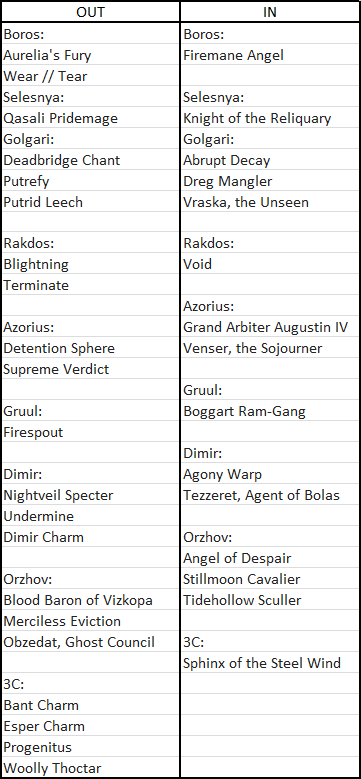Click the Blood Baron of Vizkopa cell
Viewport: 361px width, 779px height.
coord(90,600)
